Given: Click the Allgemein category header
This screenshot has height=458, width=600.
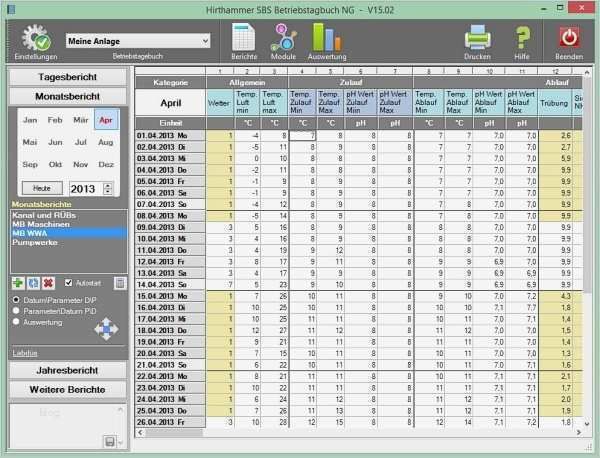Looking at the screenshot, I should click(247, 83).
